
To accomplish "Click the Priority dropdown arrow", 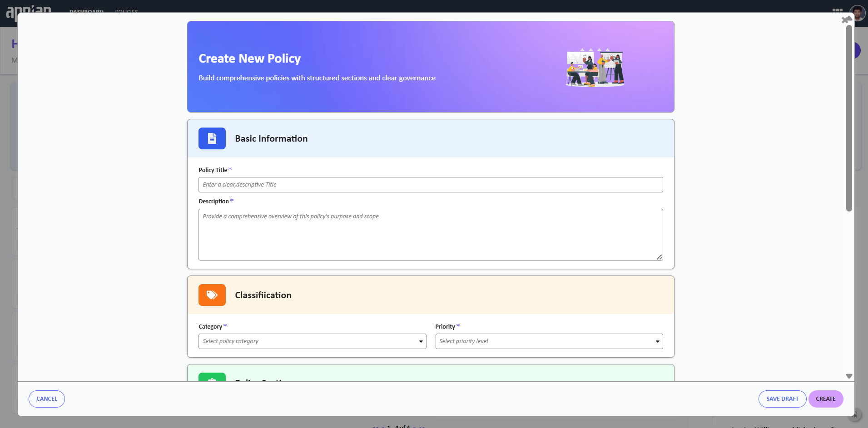I will tap(657, 341).
